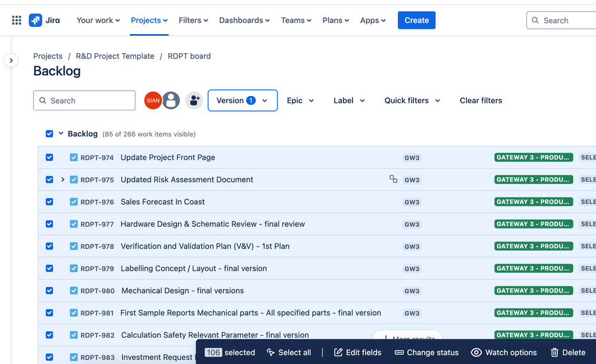Click the SIAN user avatar

[153, 100]
